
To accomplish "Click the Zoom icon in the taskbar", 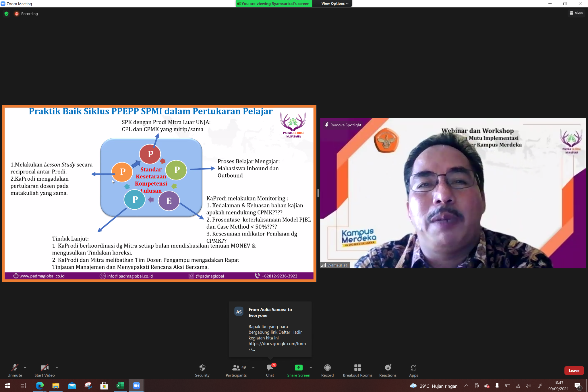I will [136, 386].
